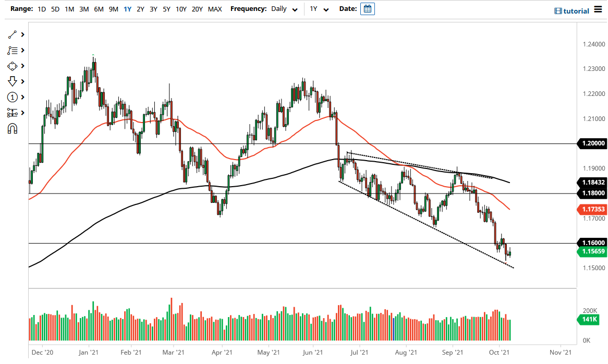Screen dimensions: 608x364
Task: Open the measurement tool icon
Action: coord(12,113)
